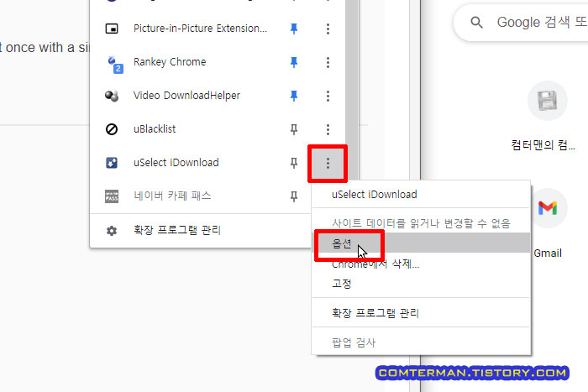Click the Google search magnifier icon
588x392 pixels.
[476, 23]
